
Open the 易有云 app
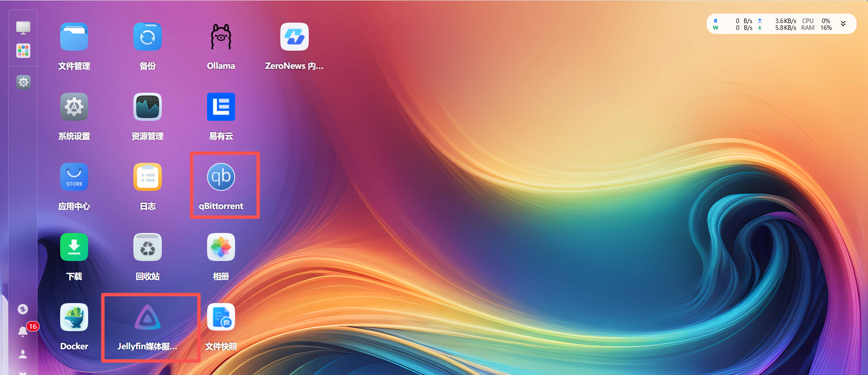(x=221, y=107)
